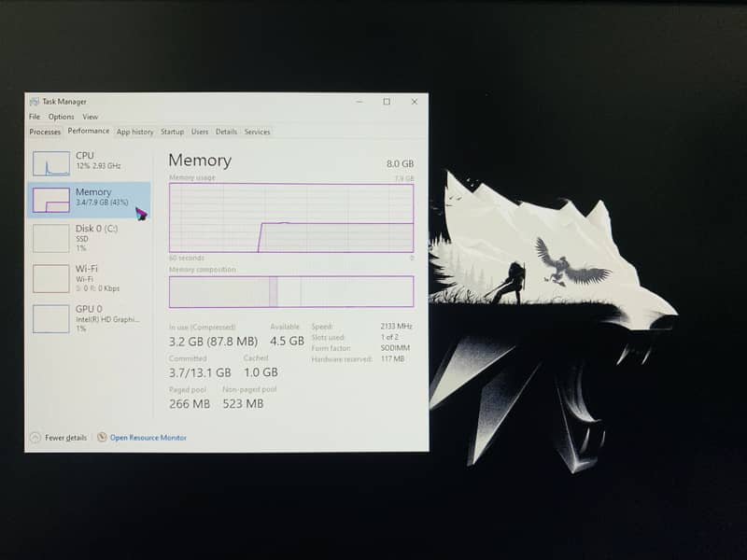
Task: Select GPU 0 in the sidebar
Action: point(51,318)
